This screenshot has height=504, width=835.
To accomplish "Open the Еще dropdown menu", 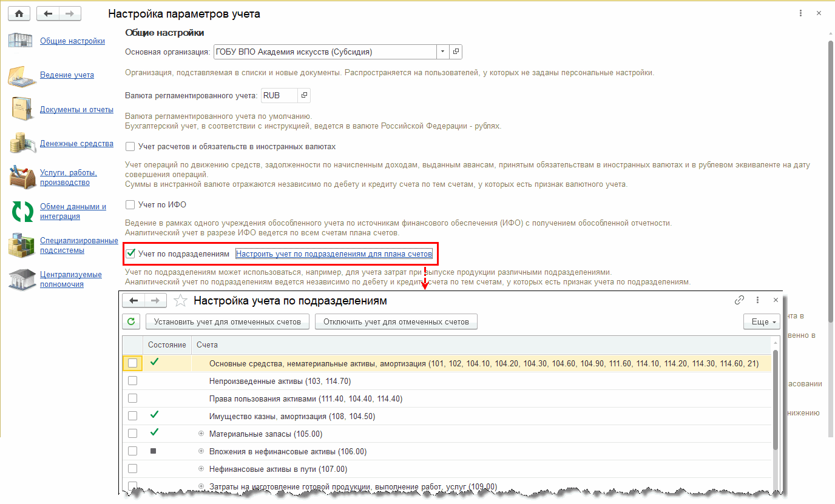I will click(x=762, y=321).
